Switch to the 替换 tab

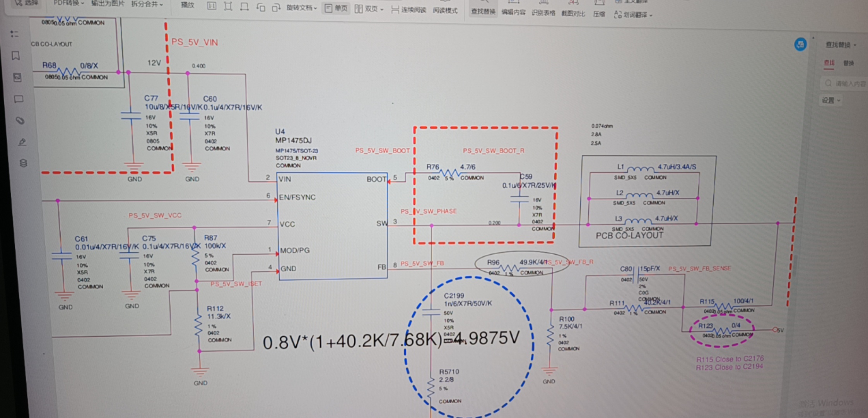848,63
